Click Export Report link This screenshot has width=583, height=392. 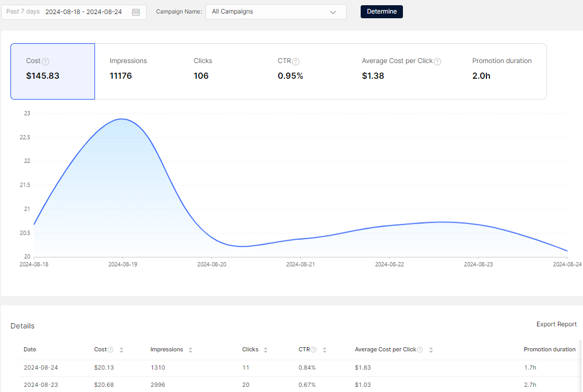point(556,324)
